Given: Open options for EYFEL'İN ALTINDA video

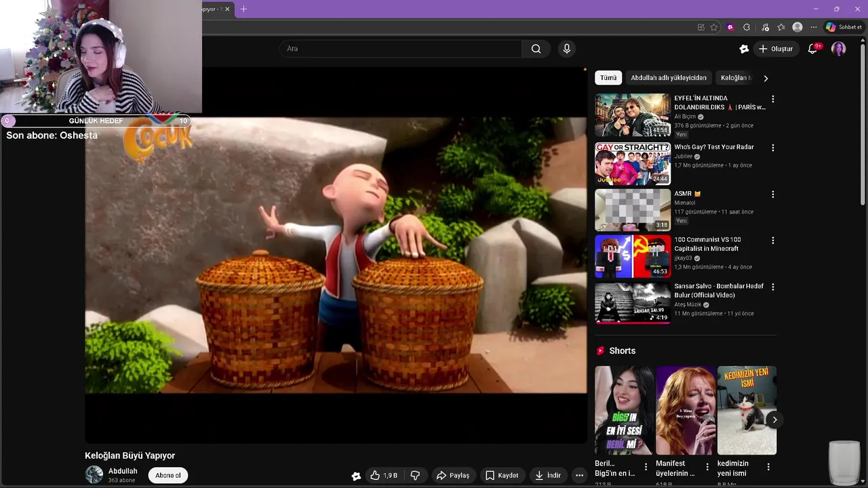Looking at the screenshot, I should 772,100.
